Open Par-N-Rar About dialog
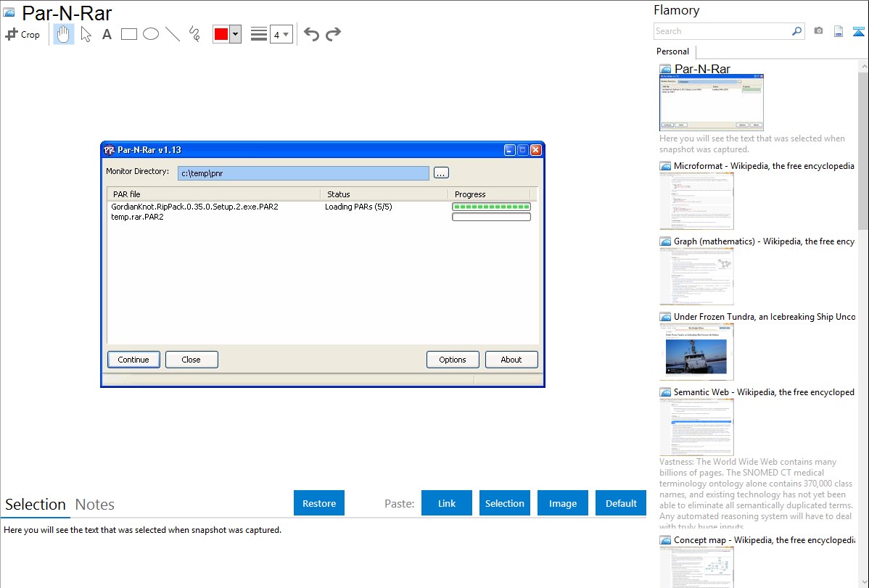The height and width of the screenshot is (588, 869). (511, 360)
